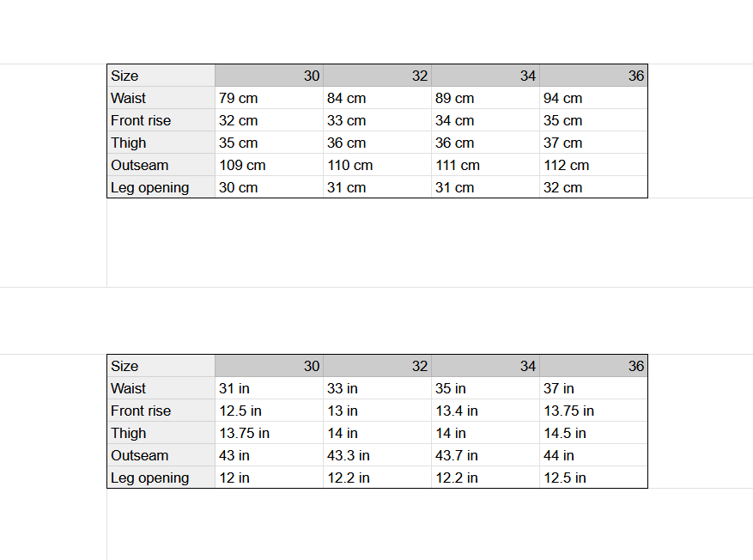The height and width of the screenshot is (560, 753).
Task: Click the Size header in the inches table
Action: [x=124, y=367]
